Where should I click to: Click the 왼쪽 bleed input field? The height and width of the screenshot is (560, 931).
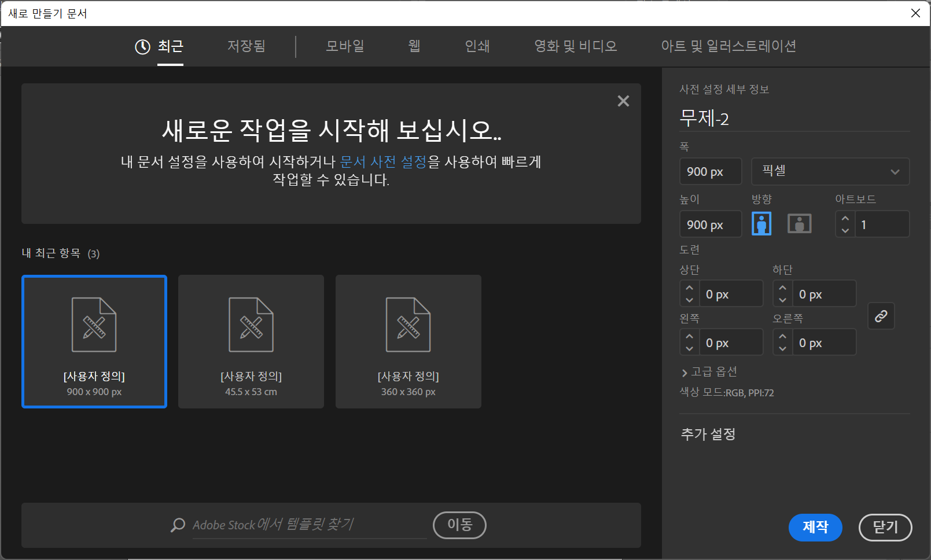731,342
